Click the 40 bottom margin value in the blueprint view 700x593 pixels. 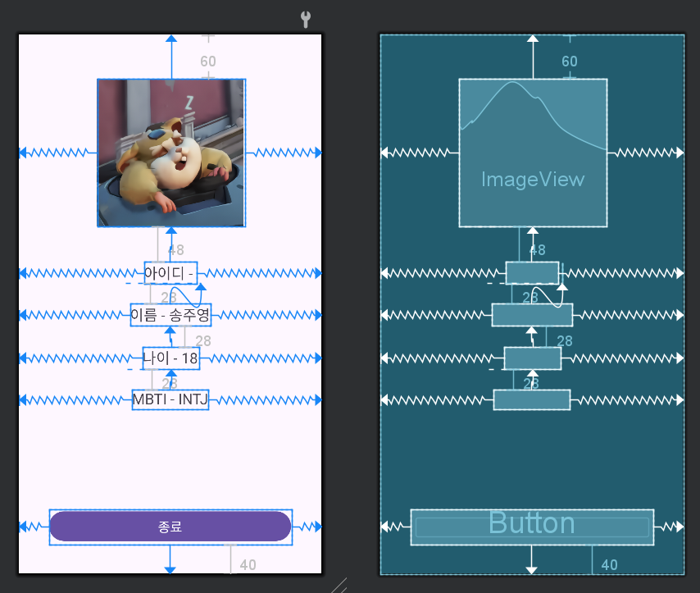point(609,565)
